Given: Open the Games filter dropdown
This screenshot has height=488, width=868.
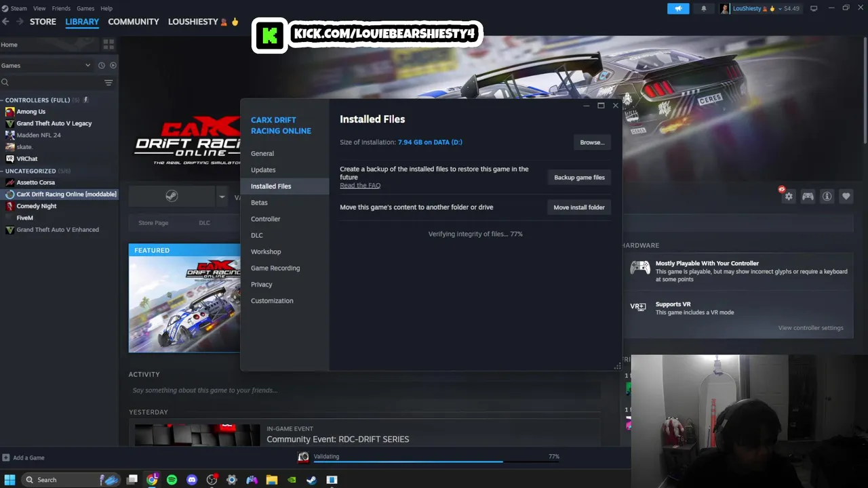Looking at the screenshot, I should coord(46,66).
